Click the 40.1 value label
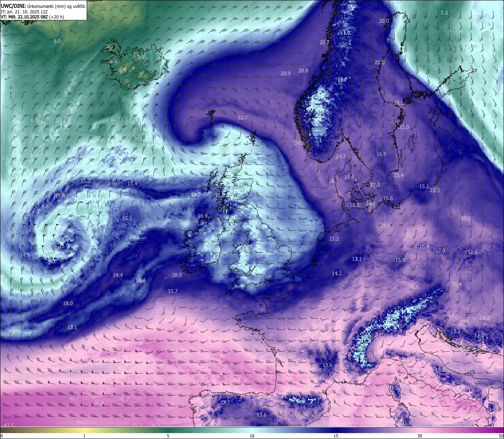The height and width of the screenshot is (439, 504). [74, 398]
